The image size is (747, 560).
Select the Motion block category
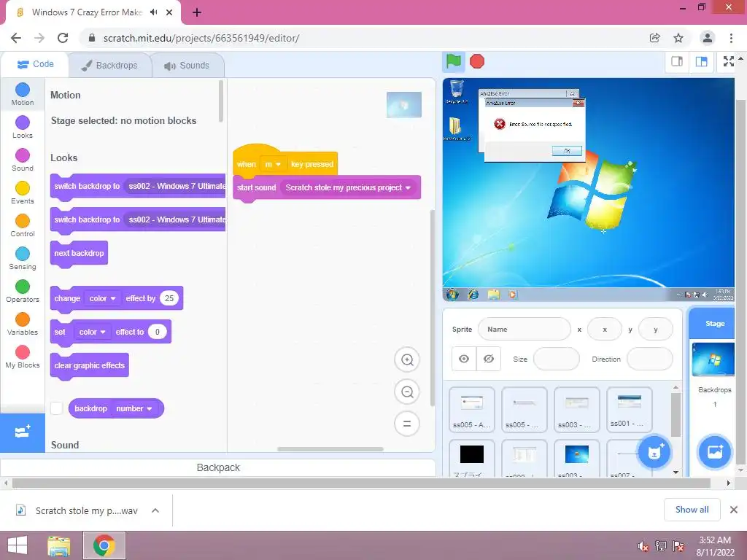23,94
